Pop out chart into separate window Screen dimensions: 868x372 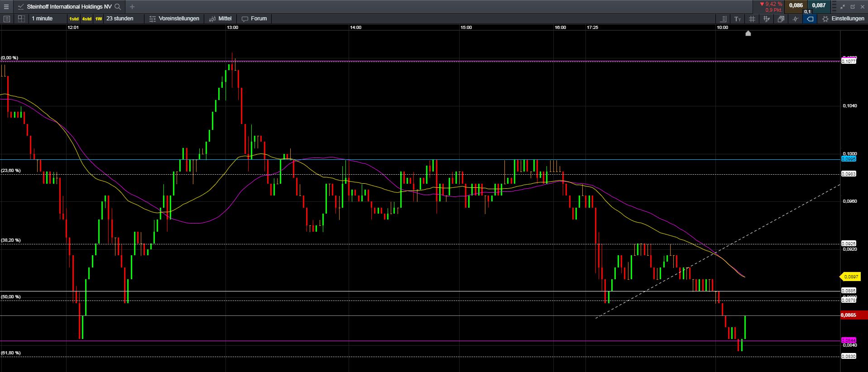pyautogui.click(x=853, y=7)
